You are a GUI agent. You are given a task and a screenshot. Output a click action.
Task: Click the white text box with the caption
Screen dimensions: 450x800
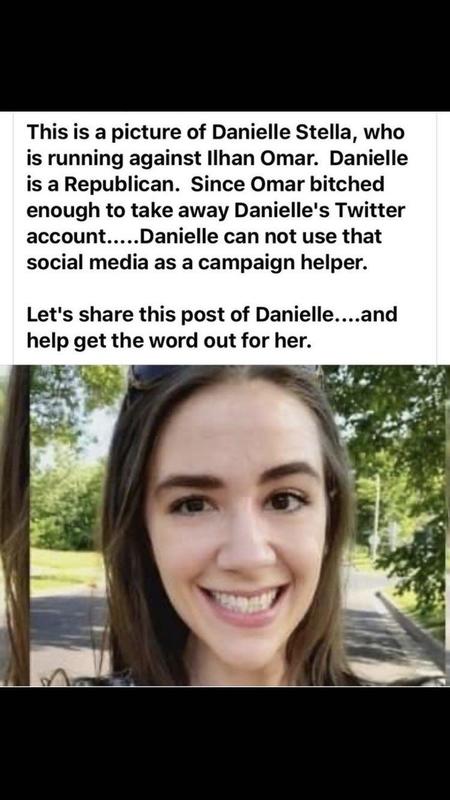click(x=225, y=238)
